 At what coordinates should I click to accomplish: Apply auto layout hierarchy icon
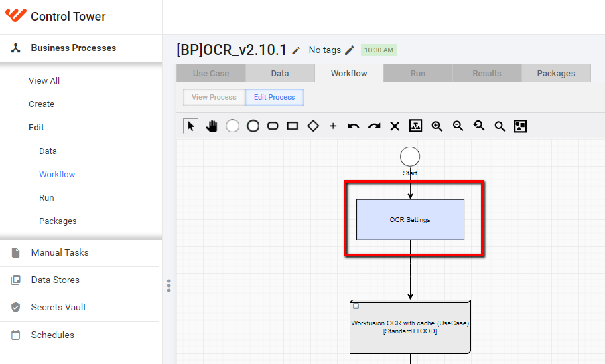pyautogui.click(x=415, y=126)
